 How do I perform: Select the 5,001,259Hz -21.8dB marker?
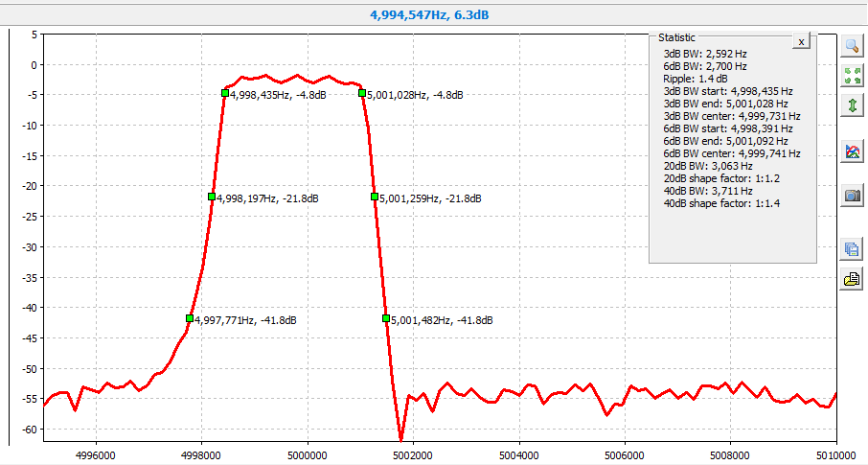point(375,197)
